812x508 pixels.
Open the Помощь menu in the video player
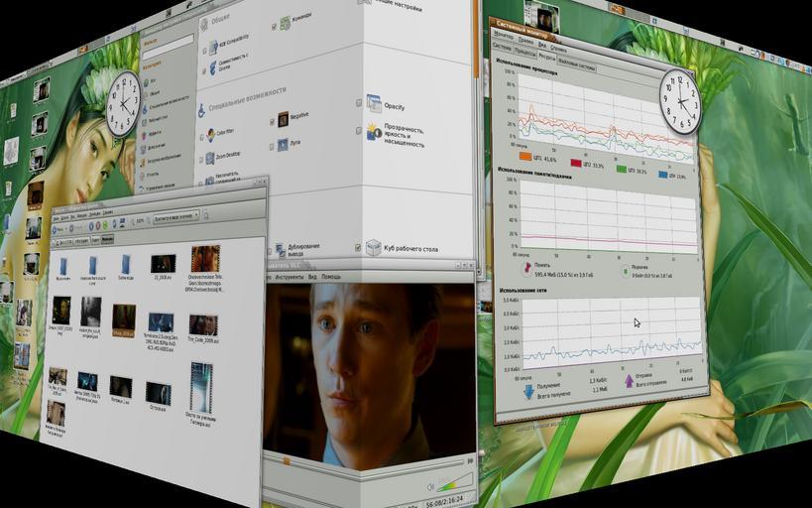coord(330,276)
